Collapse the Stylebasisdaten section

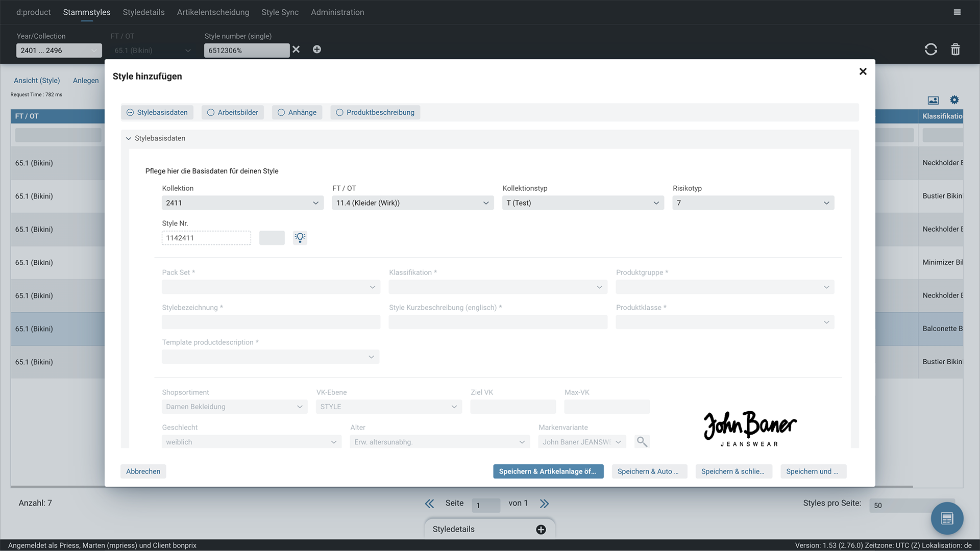point(129,138)
